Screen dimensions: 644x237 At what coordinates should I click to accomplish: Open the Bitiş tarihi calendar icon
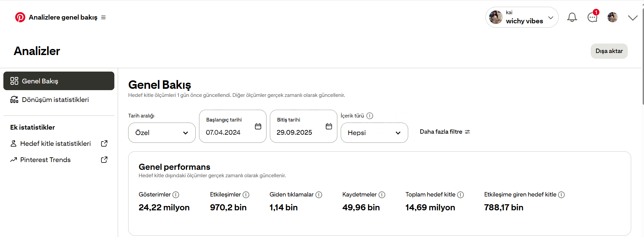click(329, 126)
